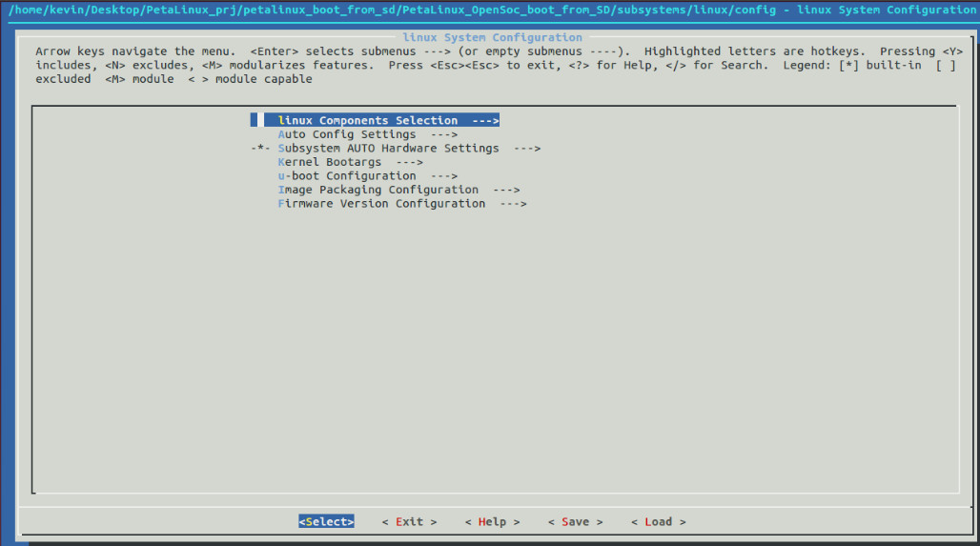Click the arrow after Firmware Version Configuration

513,203
